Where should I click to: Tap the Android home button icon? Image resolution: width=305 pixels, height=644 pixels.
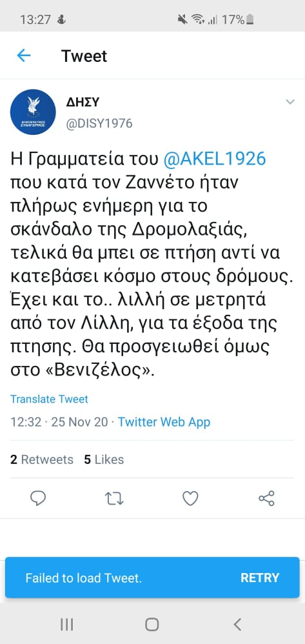point(152,624)
